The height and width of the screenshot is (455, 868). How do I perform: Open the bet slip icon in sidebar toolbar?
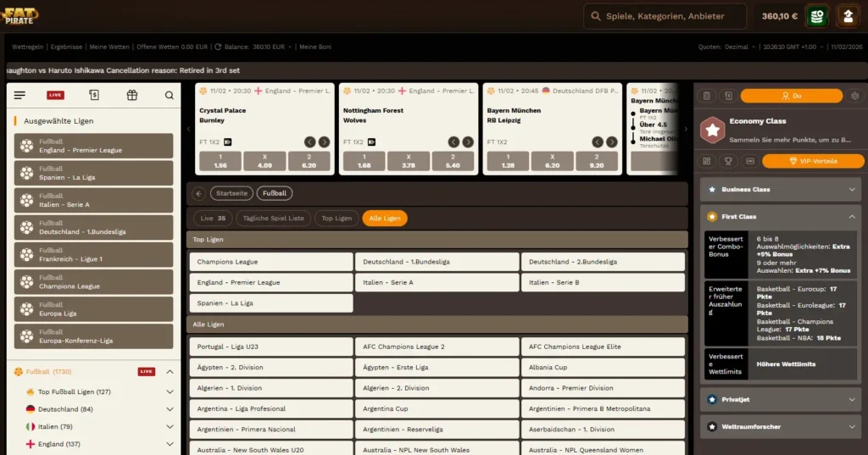(x=94, y=95)
